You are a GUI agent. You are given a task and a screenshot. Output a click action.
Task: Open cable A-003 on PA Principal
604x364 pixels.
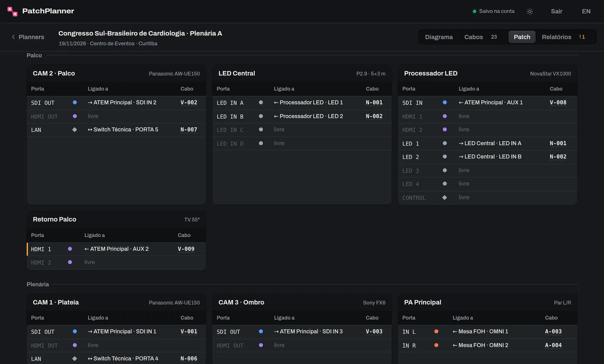553,332
